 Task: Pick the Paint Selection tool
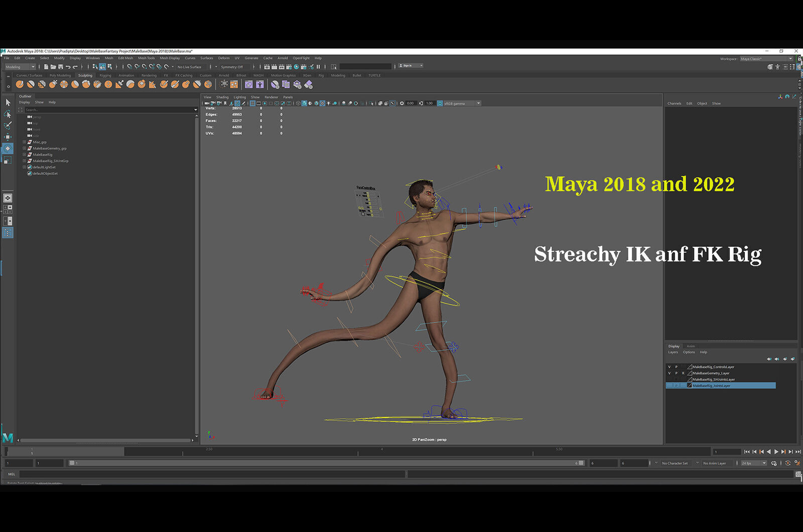(8, 125)
